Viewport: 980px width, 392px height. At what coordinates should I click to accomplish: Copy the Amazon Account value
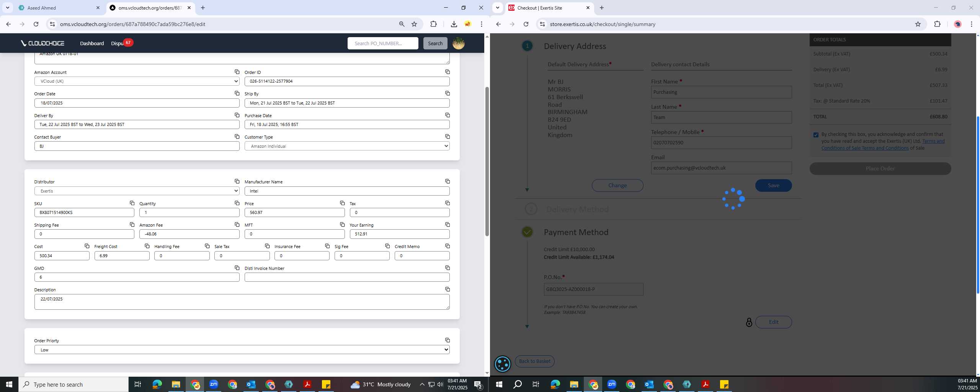click(237, 72)
